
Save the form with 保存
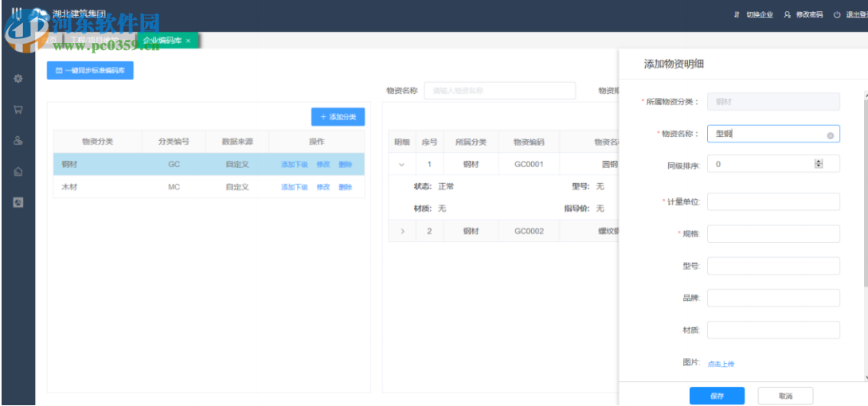717,396
